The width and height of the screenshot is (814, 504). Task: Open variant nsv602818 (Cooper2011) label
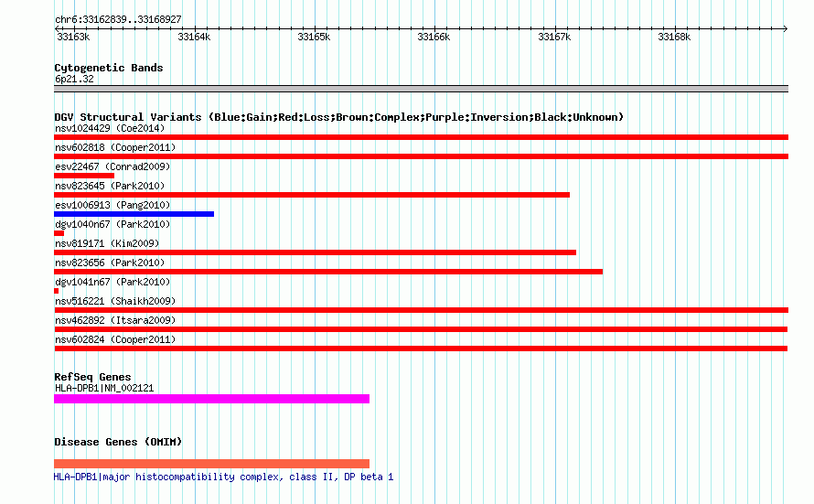click(x=115, y=147)
